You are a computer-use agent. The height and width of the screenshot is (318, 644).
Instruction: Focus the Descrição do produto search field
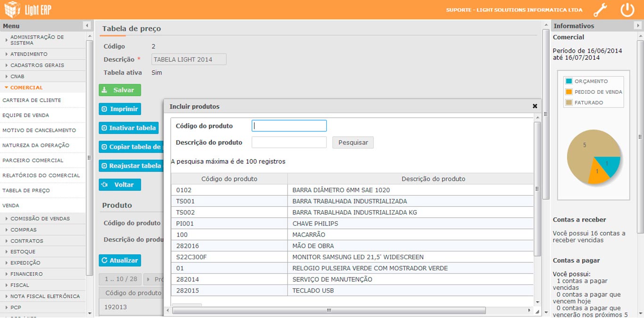pyautogui.click(x=289, y=142)
